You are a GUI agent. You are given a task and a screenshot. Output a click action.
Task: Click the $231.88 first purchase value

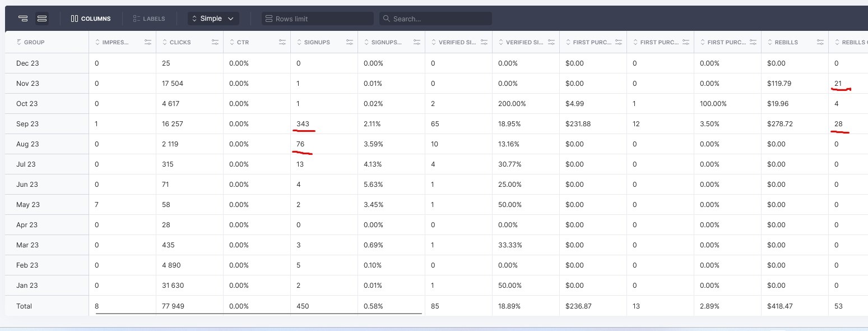(578, 124)
